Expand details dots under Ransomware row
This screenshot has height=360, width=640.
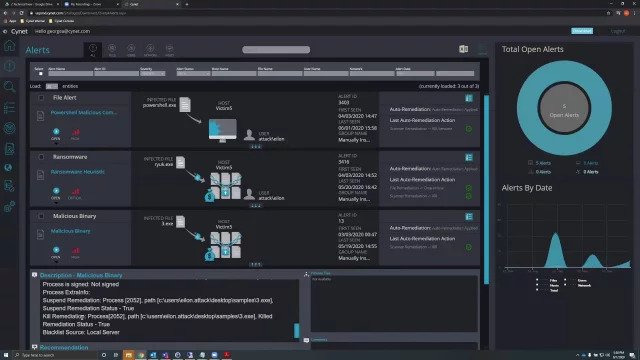256,206
